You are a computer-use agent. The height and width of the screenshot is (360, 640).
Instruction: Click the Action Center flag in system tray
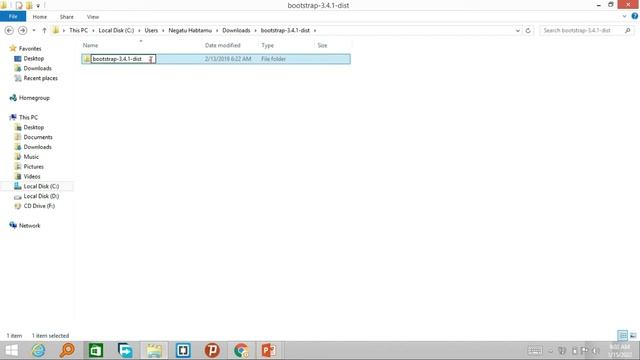coord(584,351)
